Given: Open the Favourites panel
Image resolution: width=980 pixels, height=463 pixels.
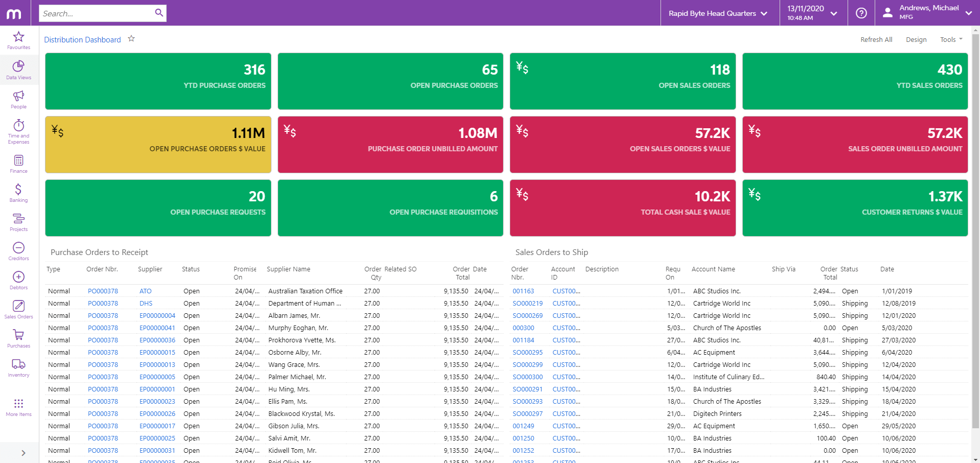Looking at the screenshot, I should point(18,40).
